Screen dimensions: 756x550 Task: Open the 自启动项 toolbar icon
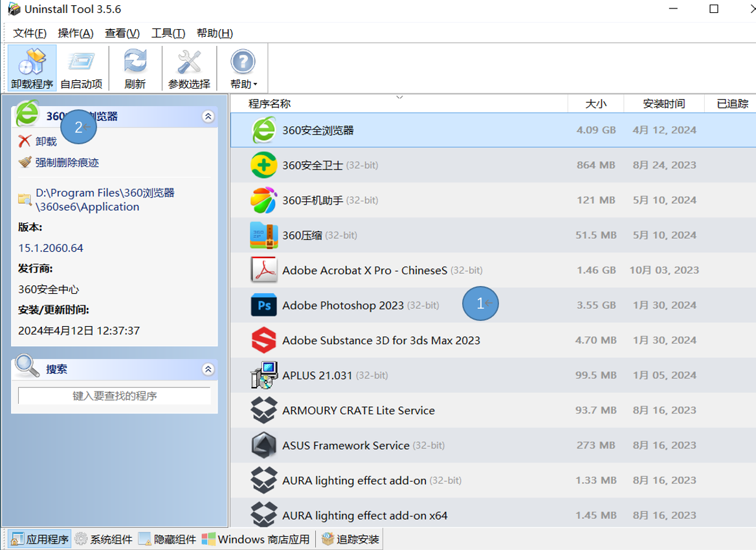click(x=81, y=63)
